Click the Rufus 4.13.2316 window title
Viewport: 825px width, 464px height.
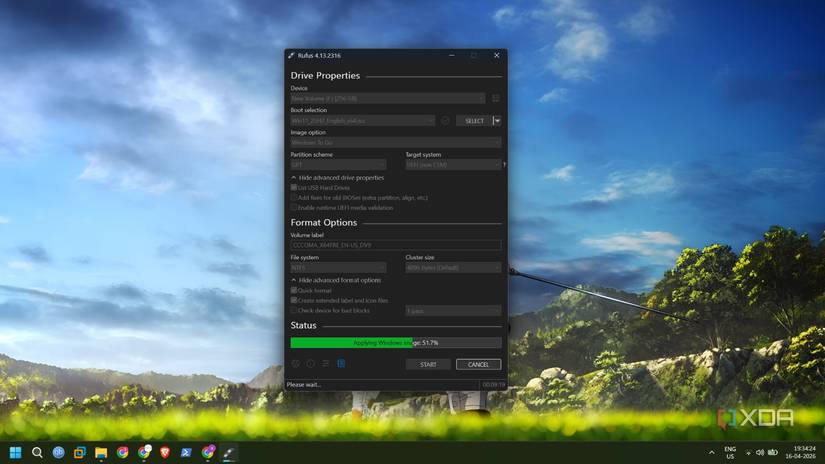(319, 55)
